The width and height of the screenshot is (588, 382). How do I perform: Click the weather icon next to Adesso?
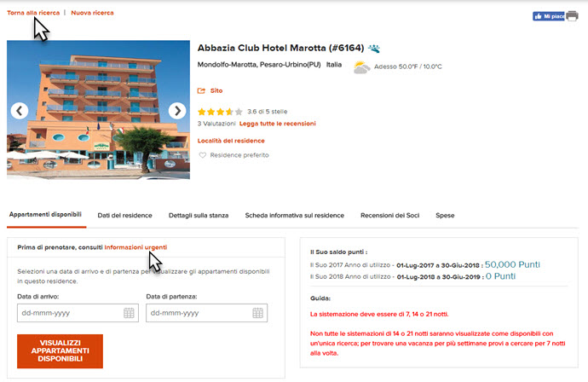(361, 67)
